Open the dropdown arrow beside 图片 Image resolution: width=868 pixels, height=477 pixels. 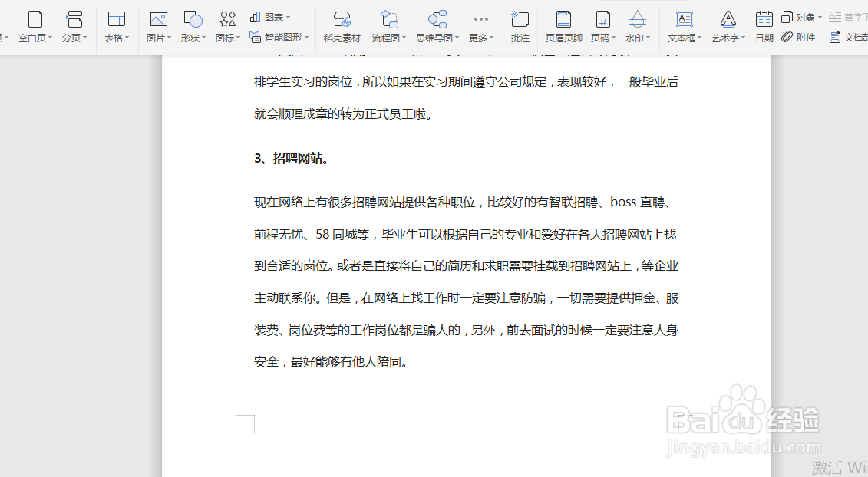tap(169, 38)
